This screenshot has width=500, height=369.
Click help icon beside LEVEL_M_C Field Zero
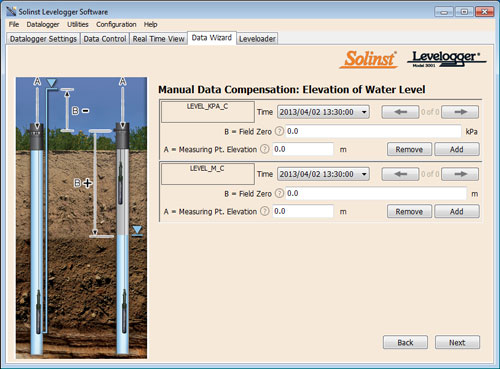[279, 193]
